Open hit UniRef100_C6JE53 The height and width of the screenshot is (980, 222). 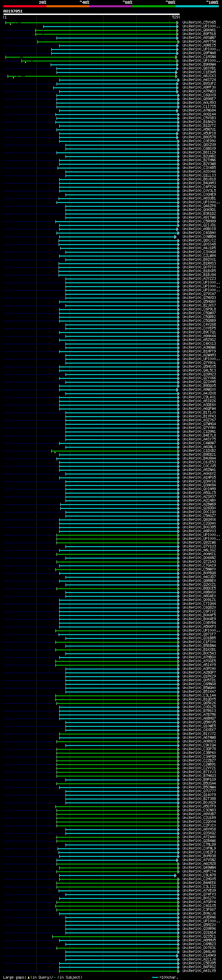point(199,462)
